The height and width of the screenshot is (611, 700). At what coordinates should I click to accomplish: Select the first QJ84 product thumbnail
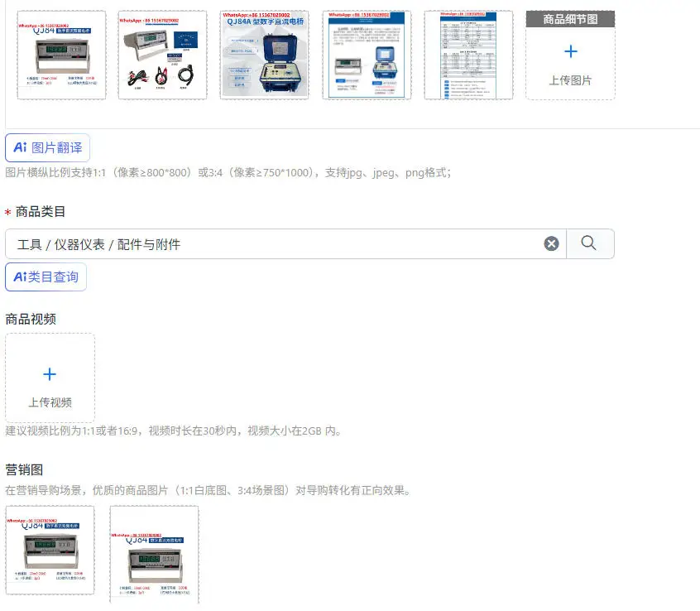61,55
